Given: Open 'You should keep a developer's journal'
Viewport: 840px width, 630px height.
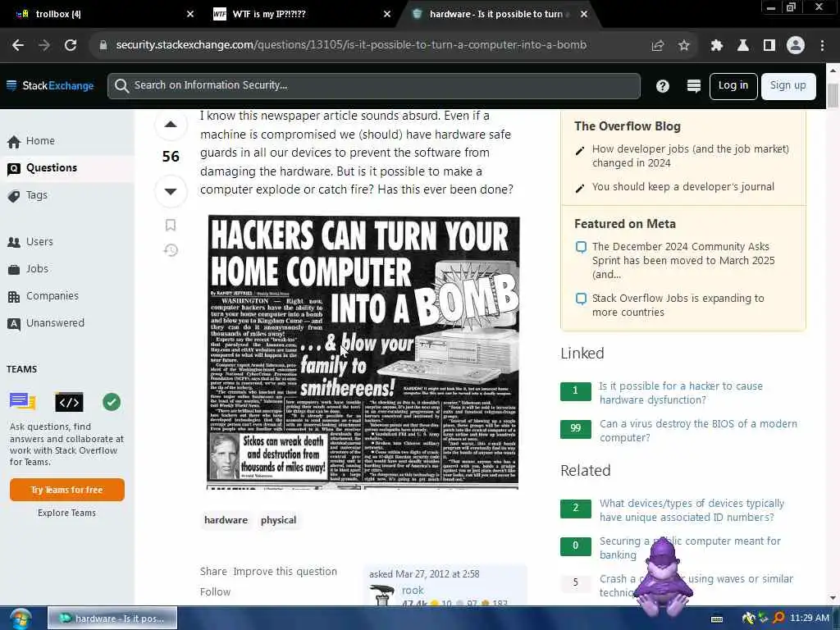Looking at the screenshot, I should point(683,187).
